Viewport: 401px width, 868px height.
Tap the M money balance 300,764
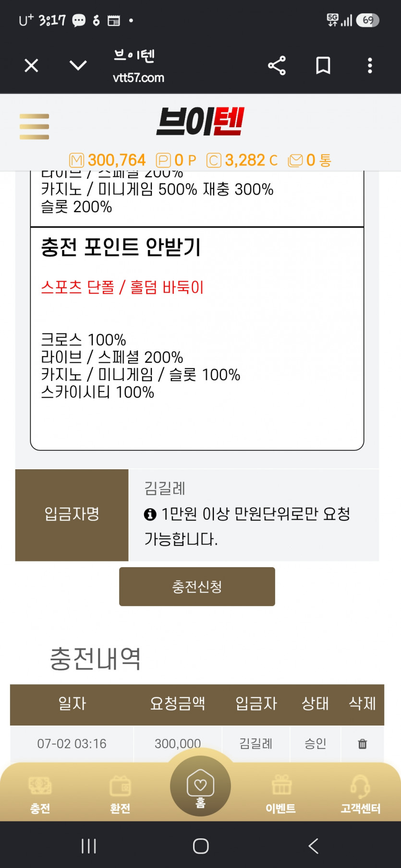click(x=107, y=160)
